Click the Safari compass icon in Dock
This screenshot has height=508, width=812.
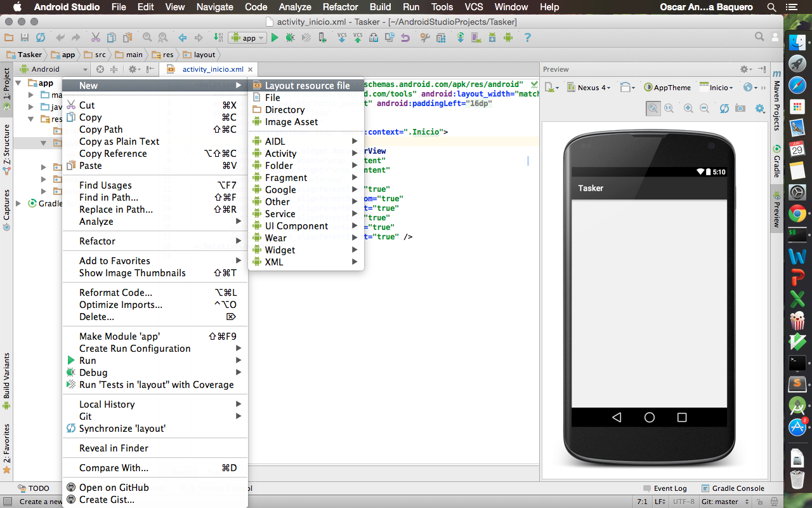797,85
